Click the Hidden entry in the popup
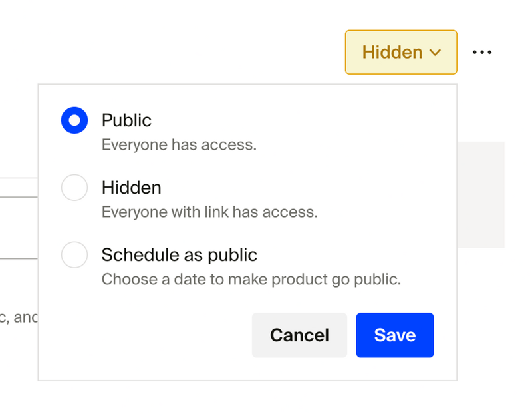The width and height of the screenshot is (532, 416). tap(131, 188)
